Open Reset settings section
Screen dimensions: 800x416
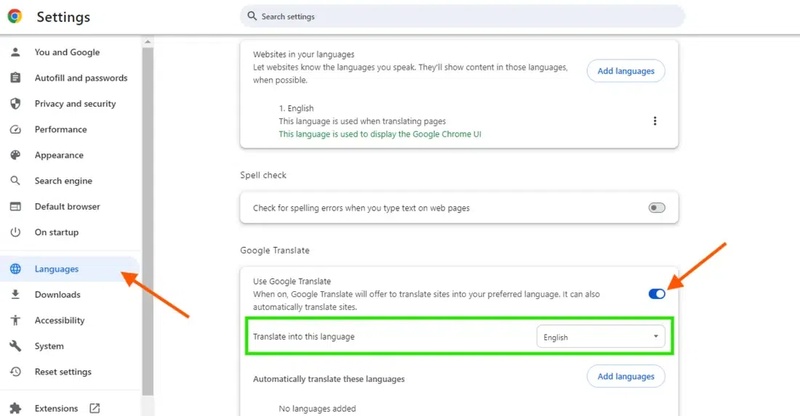tap(63, 372)
